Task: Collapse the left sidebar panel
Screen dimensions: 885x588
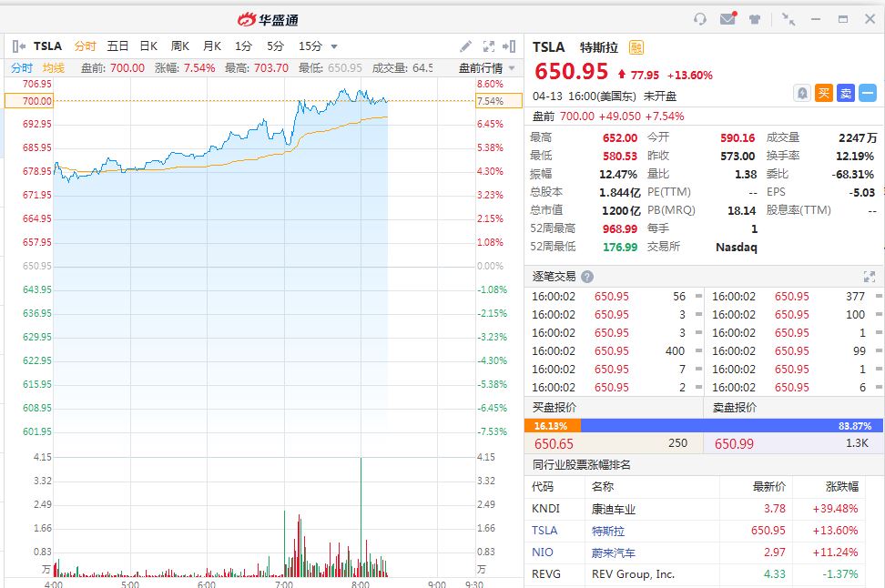Action: pyautogui.click(x=17, y=46)
